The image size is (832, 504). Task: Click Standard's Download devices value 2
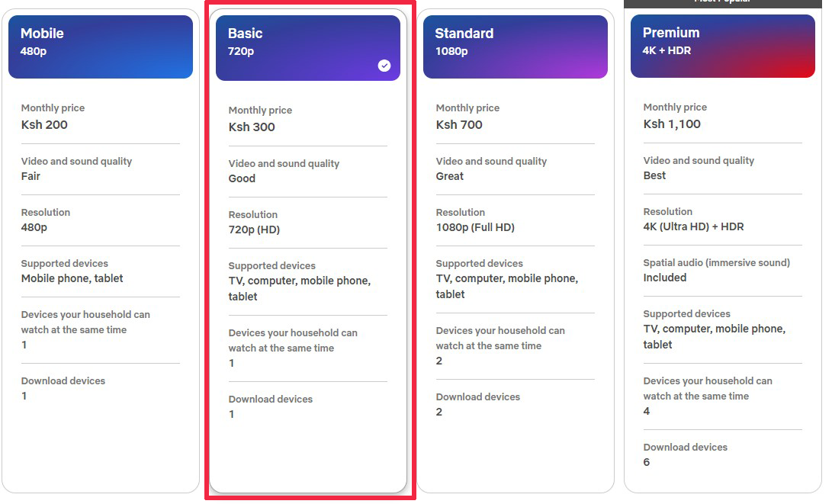(x=438, y=412)
